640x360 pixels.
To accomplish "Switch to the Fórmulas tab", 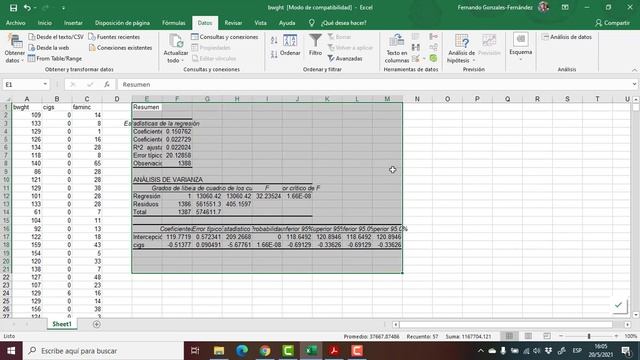I will 173,23.
